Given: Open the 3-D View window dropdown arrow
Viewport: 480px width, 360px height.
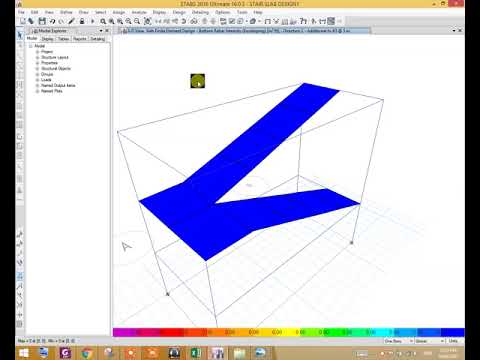Looking at the screenshot, I should click(x=454, y=30).
